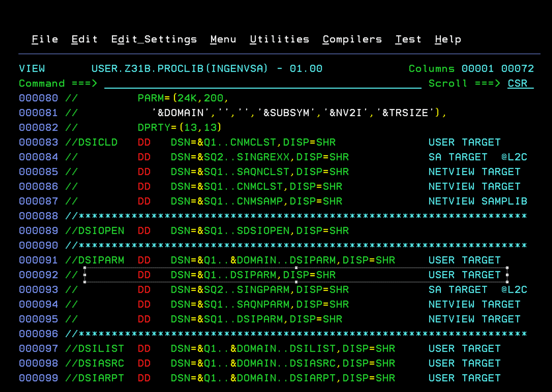
Task: Click line number 000083 for DSICLD
Action: coord(38,142)
